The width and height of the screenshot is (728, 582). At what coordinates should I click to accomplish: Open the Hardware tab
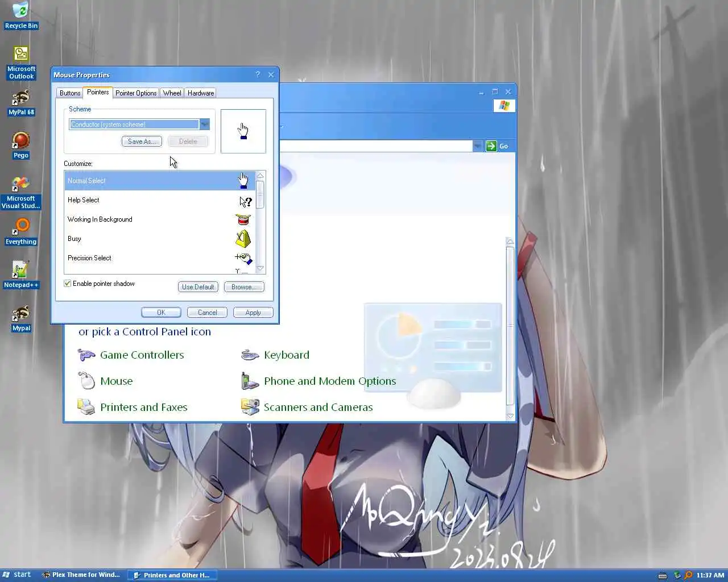[x=201, y=93]
